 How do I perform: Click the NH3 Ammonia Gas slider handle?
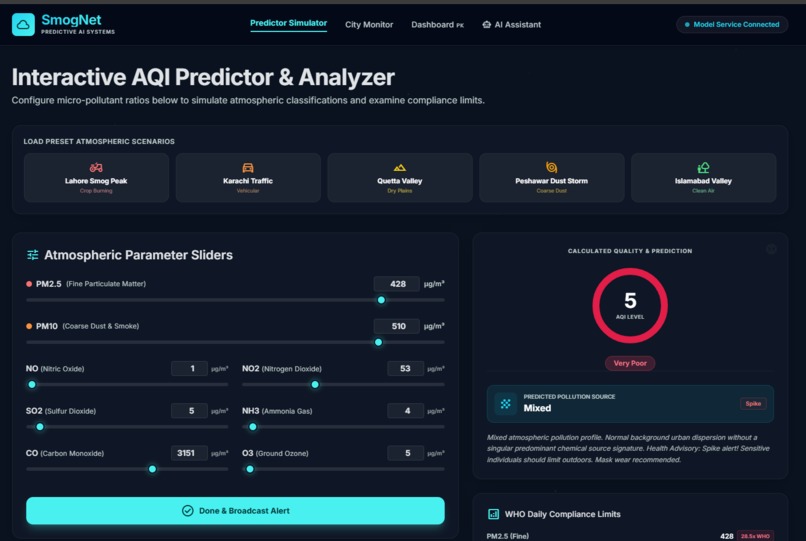click(x=252, y=426)
